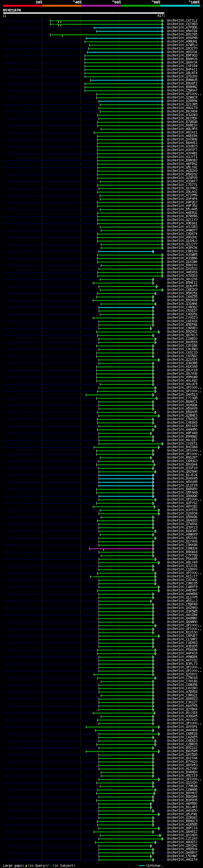
Task: Click the green alignment bar for B9S765
Action: (x=107, y=34)
